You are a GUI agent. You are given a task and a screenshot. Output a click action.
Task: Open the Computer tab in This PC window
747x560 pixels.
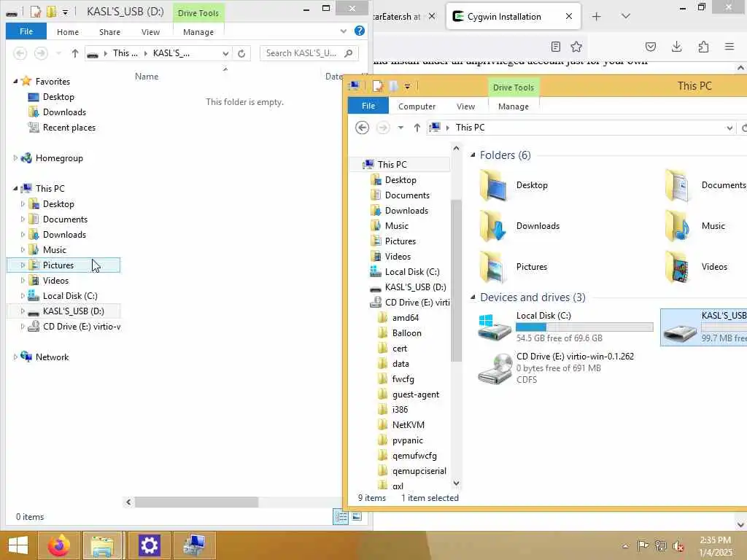click(x=417, y=106)
